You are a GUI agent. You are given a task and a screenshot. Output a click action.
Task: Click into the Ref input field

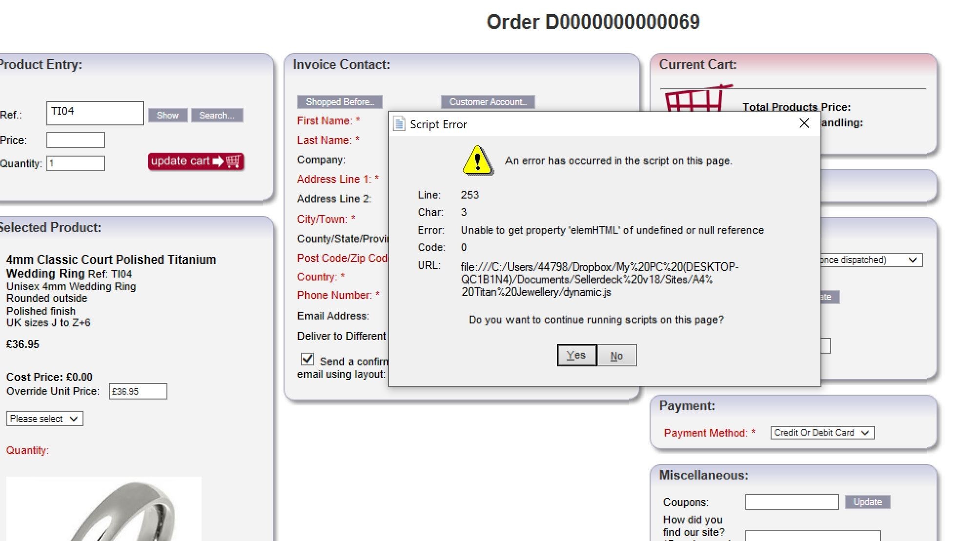point(95,113)
